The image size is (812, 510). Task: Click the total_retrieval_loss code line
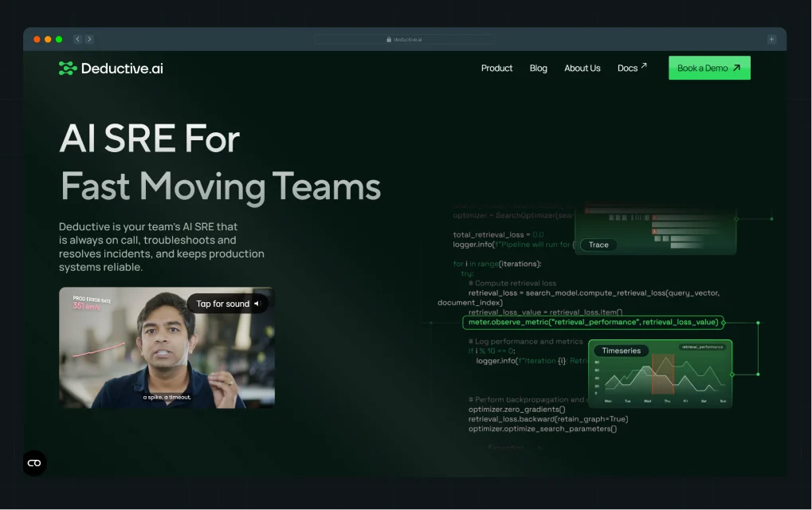tap(498, 234)
